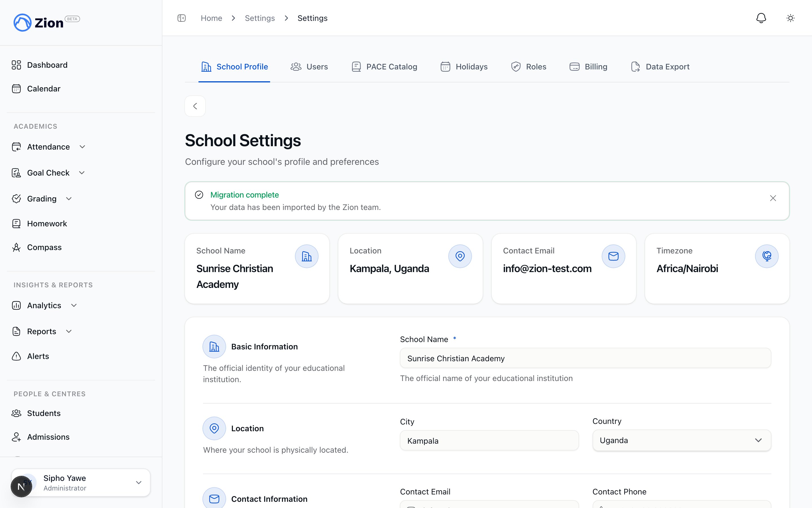Open the Country dropdown showing Uganda
The height and width of the screenshot is (508, 812).
tap(681, 440)
